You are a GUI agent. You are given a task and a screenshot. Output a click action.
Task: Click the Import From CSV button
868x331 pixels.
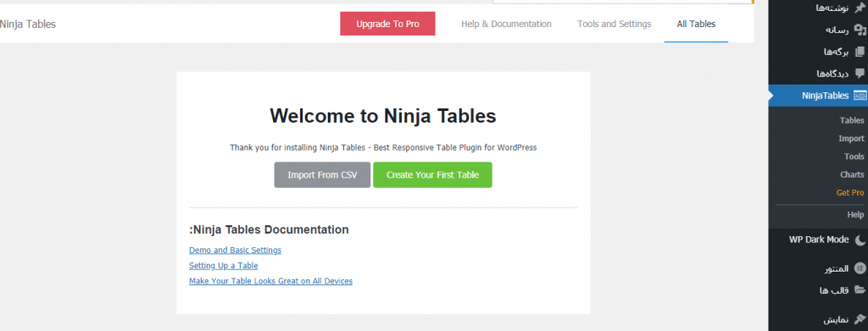point(322,174)
